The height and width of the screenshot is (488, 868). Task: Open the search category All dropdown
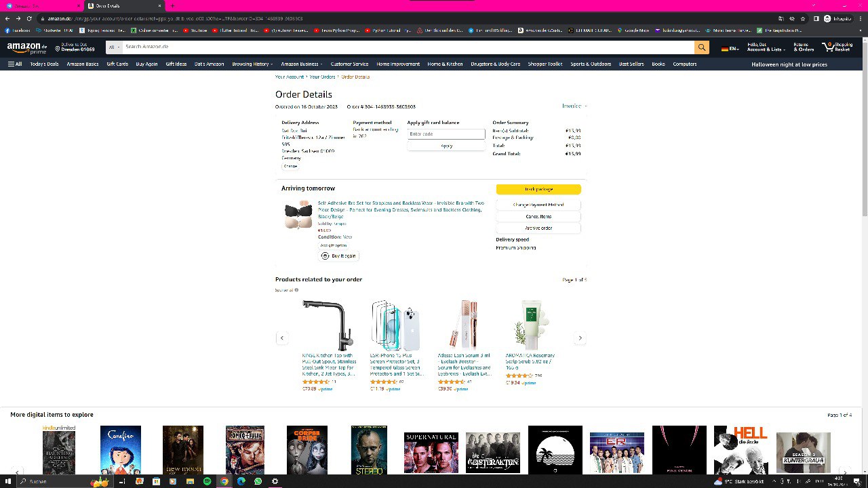tap(113, 47)
